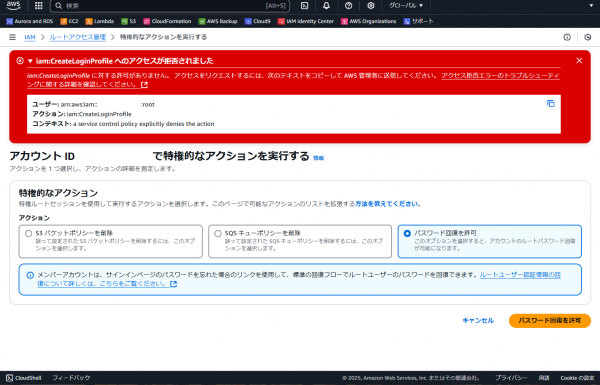Open Cloud9 favorite shortcut

258,21
